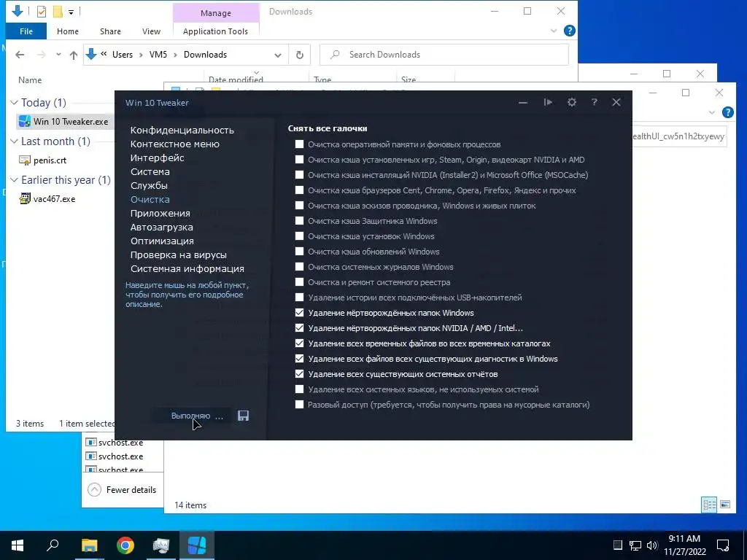
Task: Enable Очистка оперативной памяти и фоновых процессов
Action: pyautogui.click(x=299, y=144)
